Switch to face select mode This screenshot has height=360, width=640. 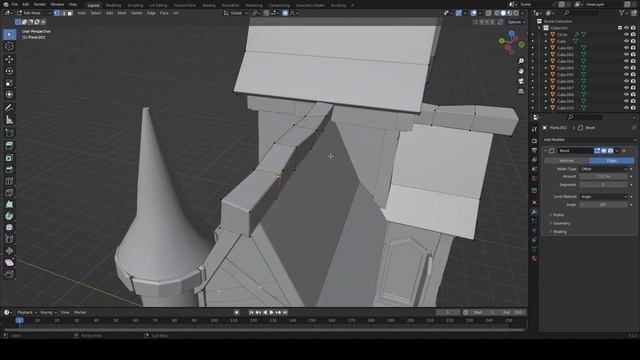70,13
